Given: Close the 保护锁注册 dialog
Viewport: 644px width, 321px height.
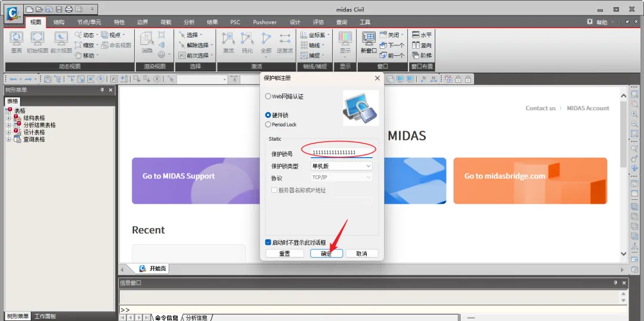Looking at the screenshot, I should (x=377, y=78).
